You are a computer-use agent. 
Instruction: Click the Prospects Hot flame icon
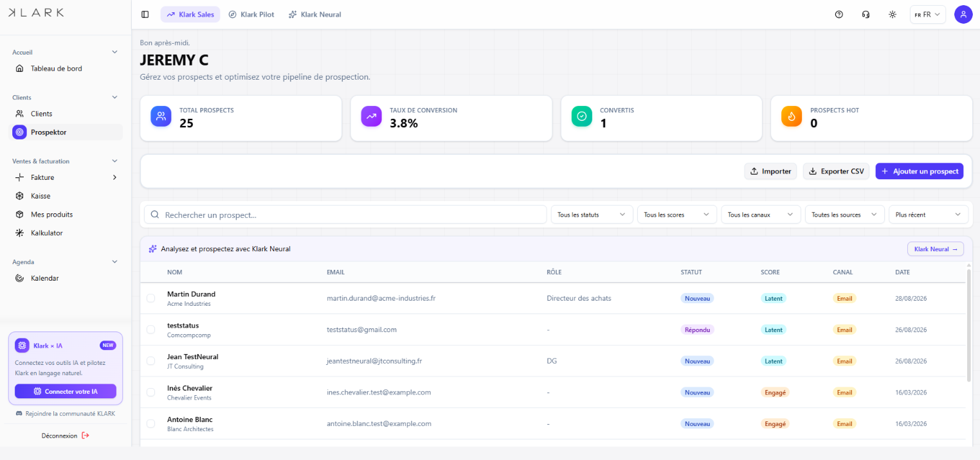[x=792, y=116]
